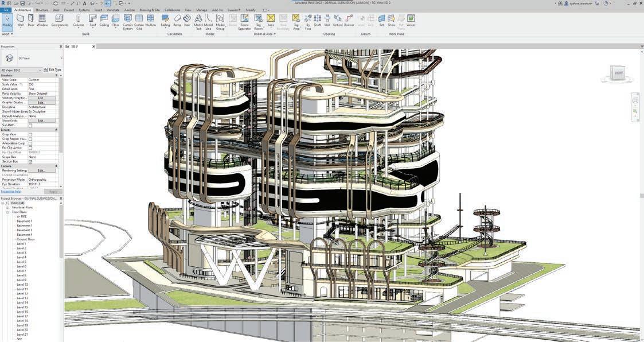Uncheck the Section Box checkbox
Screen dimensions: 644x342
(30, 162)
